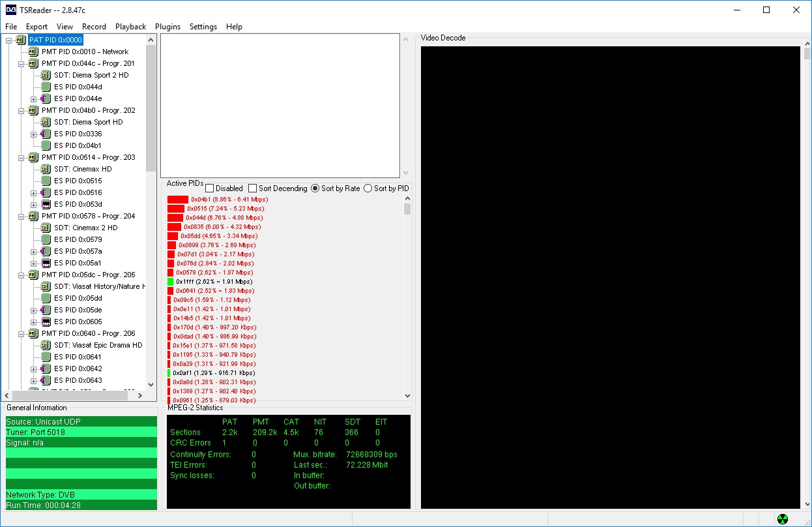Viewport: 812px width, 527px height.
Task: Select the Sort by PID radio button
Action: tap(368, 188)
